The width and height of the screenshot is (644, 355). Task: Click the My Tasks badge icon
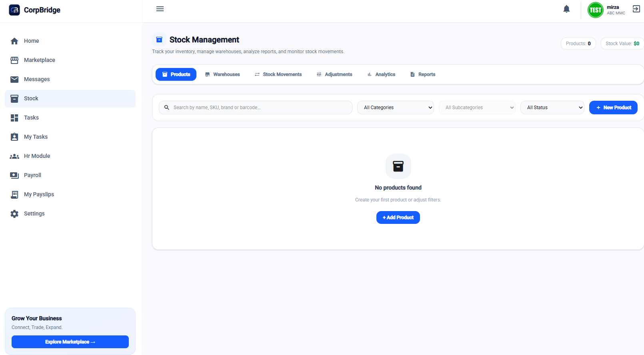coord(14,137)
